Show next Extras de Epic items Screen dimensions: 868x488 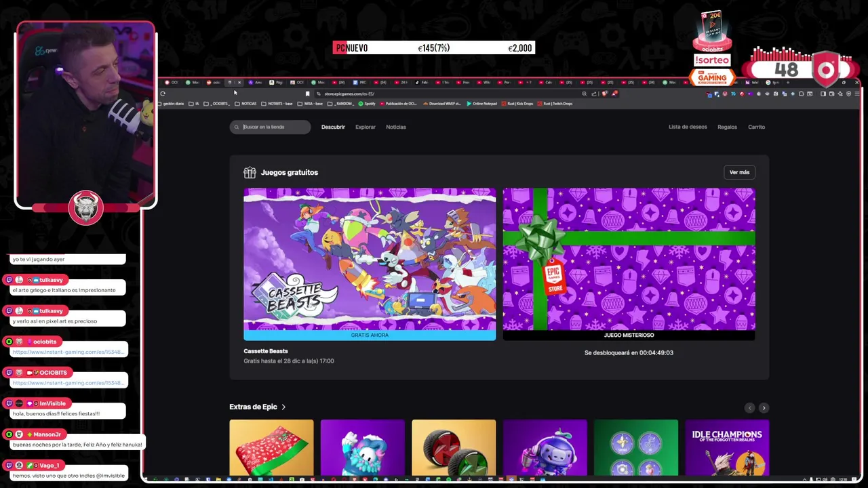coord(764,407)
